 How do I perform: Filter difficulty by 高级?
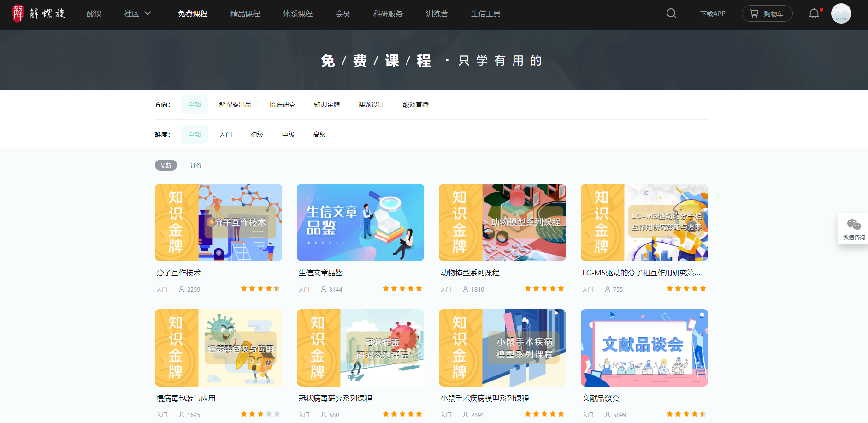coord(320,135)
